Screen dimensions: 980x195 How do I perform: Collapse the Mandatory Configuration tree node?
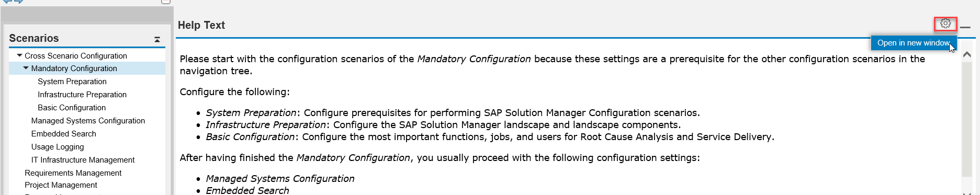tap(26, 68)
